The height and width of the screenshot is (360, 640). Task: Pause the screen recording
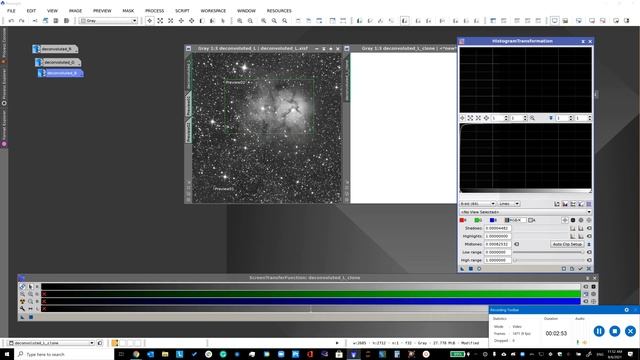[x=599, y=331]
